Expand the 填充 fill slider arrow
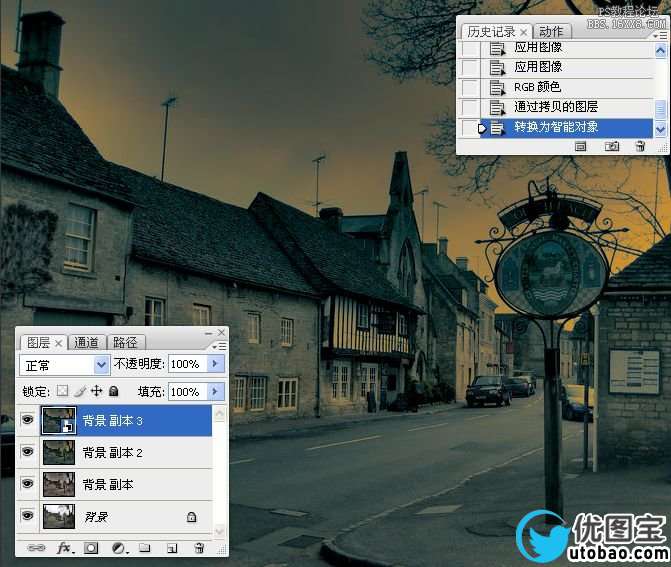671x567 pixels. click(x=216, y=391)
